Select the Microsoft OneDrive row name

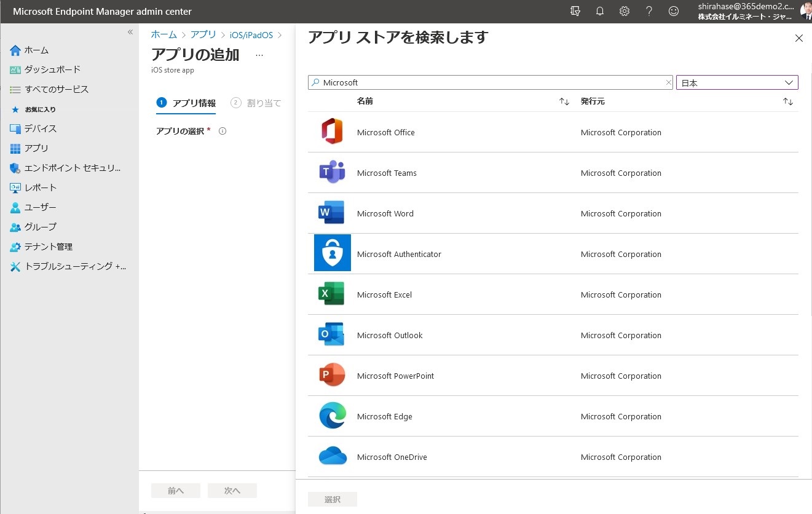pos(392,457)
